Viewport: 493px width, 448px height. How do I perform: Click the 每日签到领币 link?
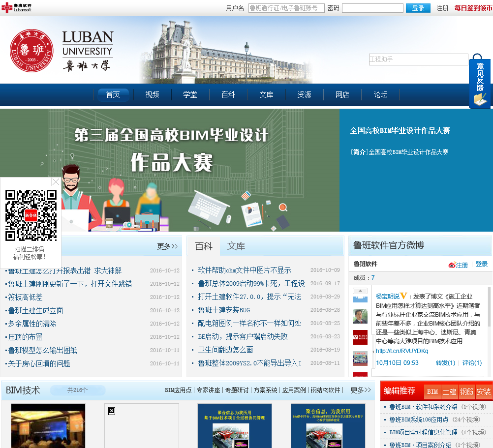473,8
